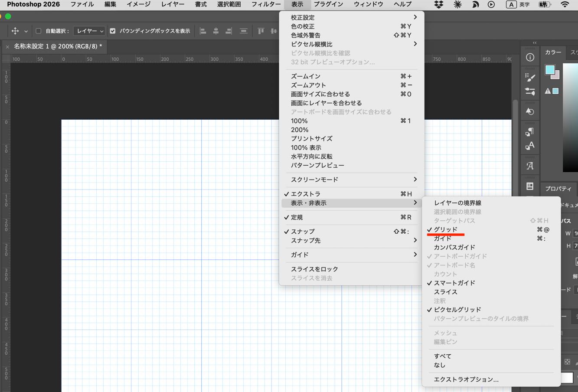This screenshot has width=578, height=392.
Task: Select the Move tool icon in options bar
Action: (x=15, y=31)
